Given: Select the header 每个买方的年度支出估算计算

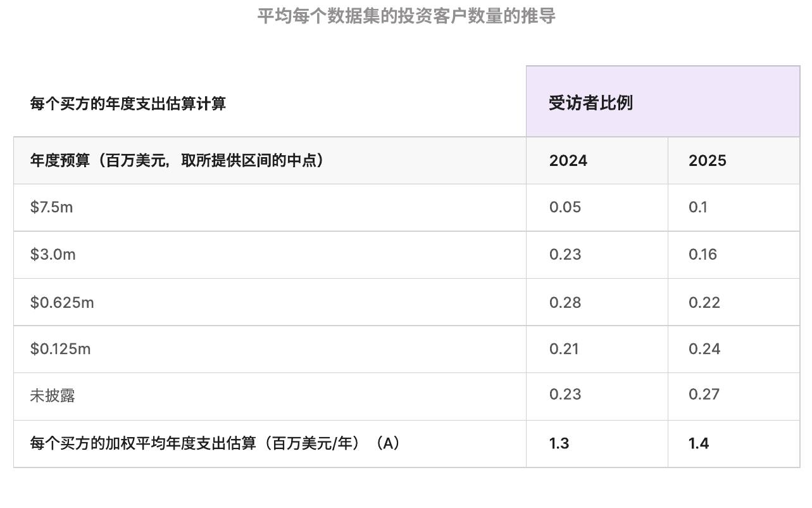Looking at the screenshot, I should click(x=128, y=103).
